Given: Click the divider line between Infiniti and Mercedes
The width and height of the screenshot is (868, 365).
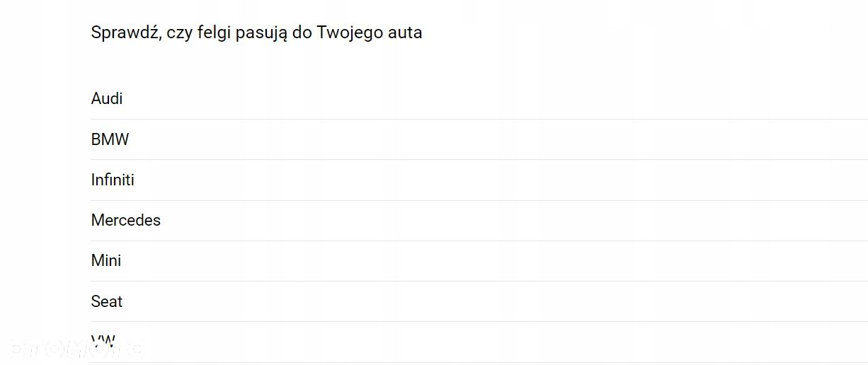Looking at the screenshot, I should point(479,200).
